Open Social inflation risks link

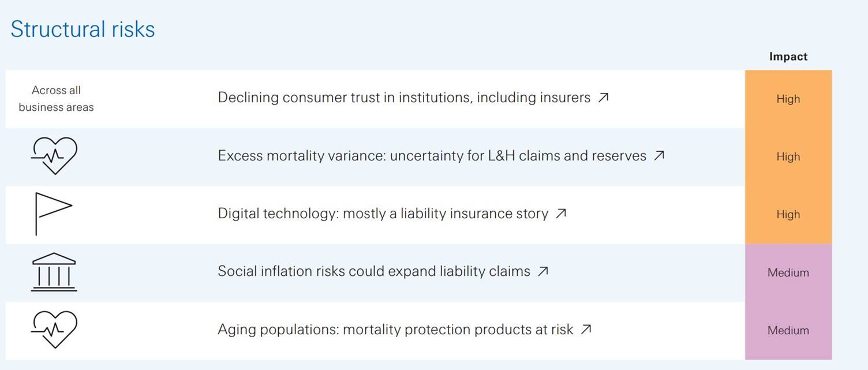[374, 271]
